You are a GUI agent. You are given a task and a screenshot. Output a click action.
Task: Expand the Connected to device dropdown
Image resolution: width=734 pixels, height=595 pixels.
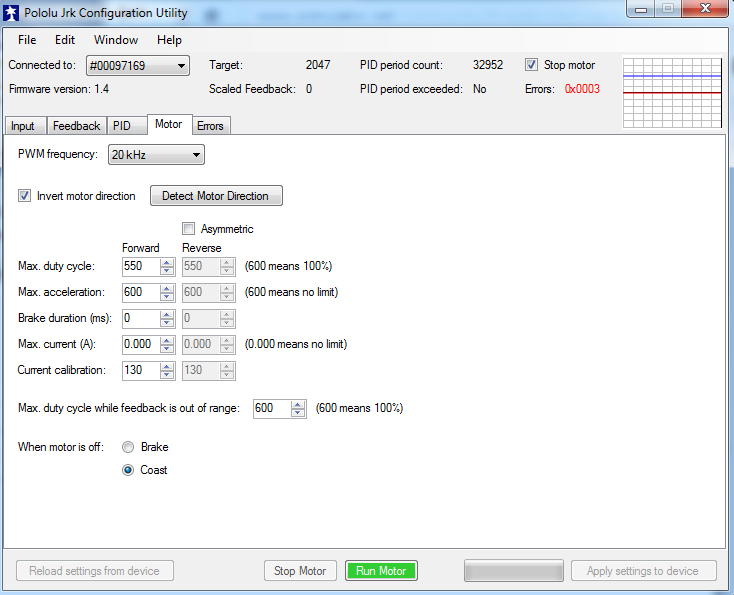pyautogui.click(x=138, y=66)
